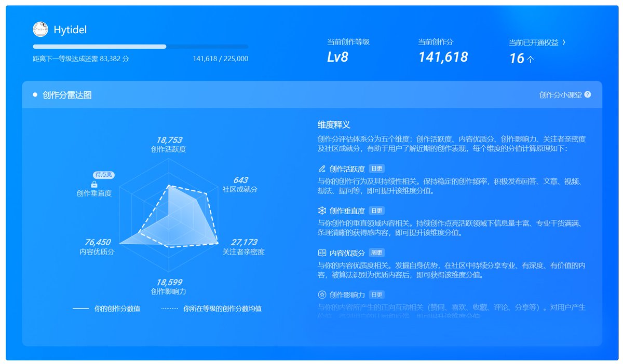Click the 18,753 创作活跃度 score value
Screen dimensions: 623x364
(x=169, y=140)
